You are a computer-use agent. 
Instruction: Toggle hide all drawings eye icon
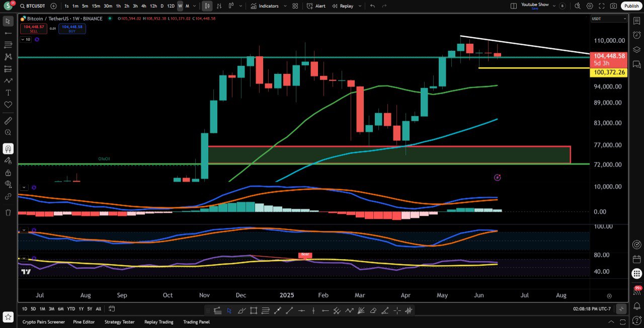(8, 184)
